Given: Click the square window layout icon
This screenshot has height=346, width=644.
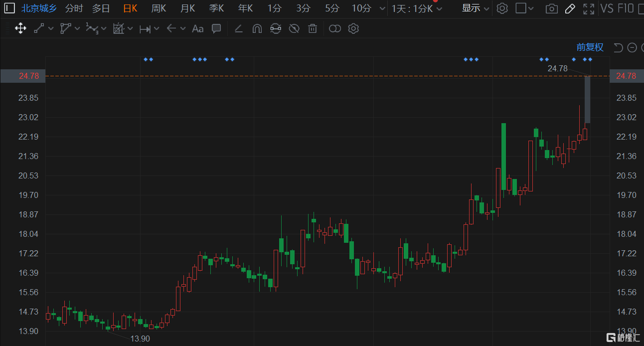Looking at the screenshot, I should point(520,8).
